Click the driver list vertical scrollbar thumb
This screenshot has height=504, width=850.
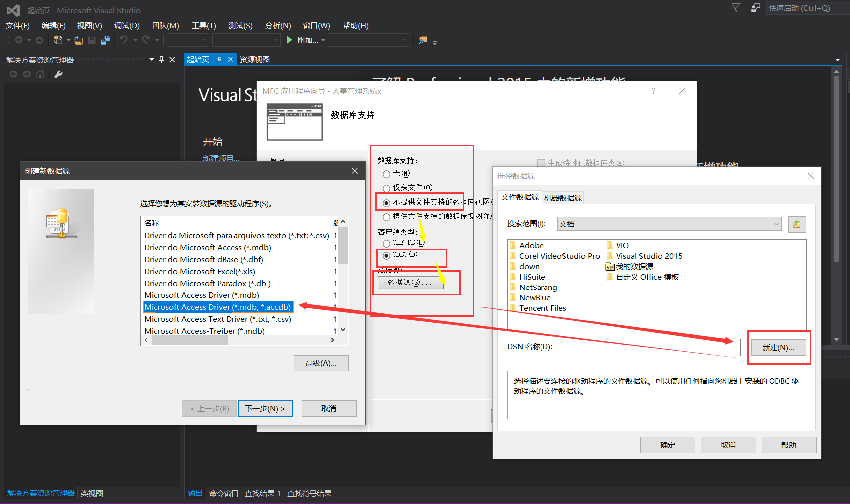tap(343, 246)
